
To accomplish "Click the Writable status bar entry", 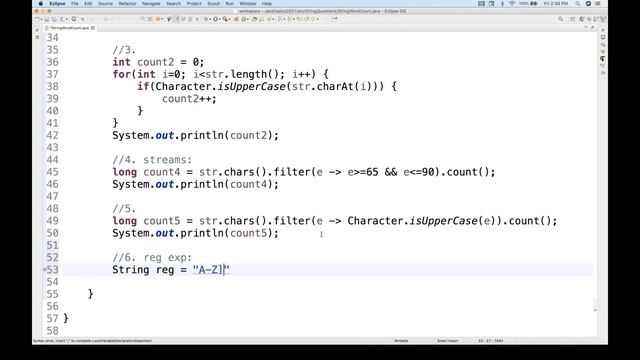I will coord(401,340).
